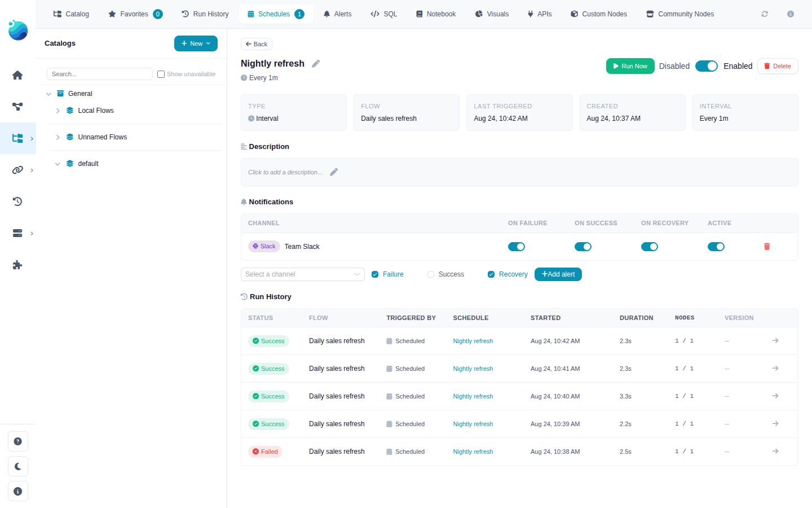Viewport: 812px width, 508px height.
Task: Click the Back button
Action: click(x=257, y=44)
